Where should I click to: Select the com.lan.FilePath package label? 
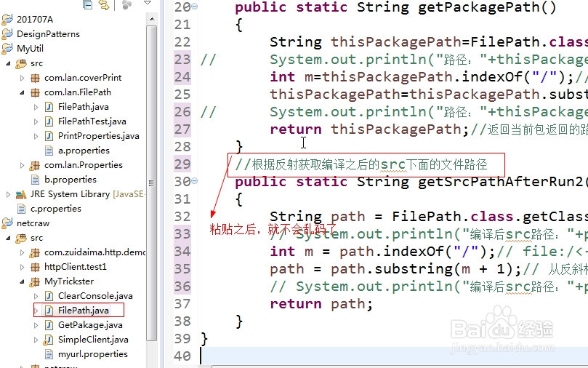[78, 92]
